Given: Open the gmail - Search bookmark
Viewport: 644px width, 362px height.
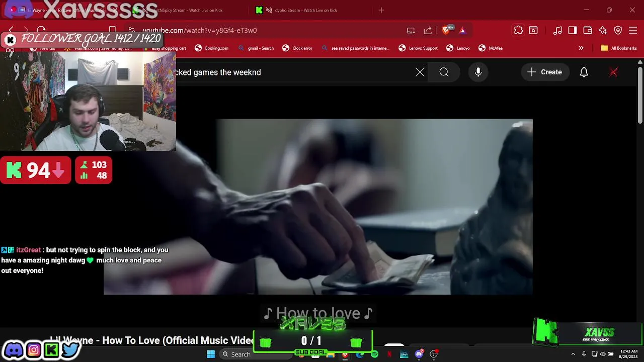Looking at the screenshot, I should [x=256, y=48].
